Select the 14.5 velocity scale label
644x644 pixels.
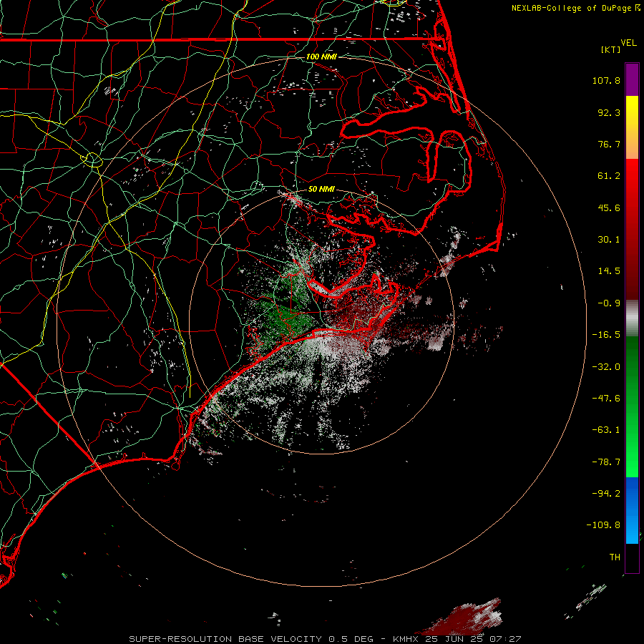click(x=609, y=271)
